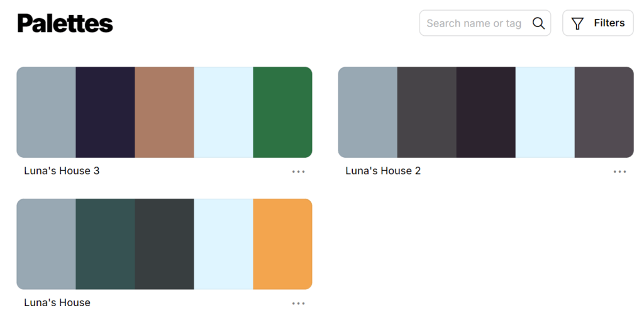Select blue-gray swatch in Luna's House 2
Viewport: 644px width, 330px height.
point(367,112)
